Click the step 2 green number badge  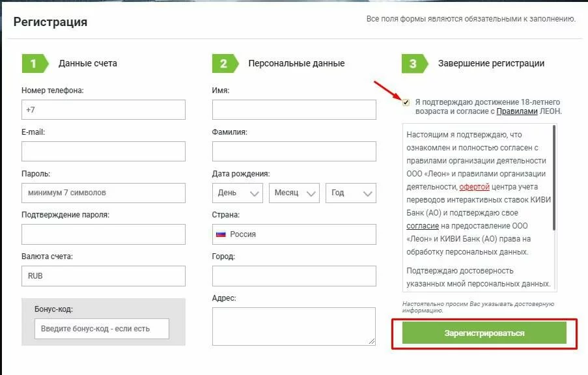(x=223, y=63)
